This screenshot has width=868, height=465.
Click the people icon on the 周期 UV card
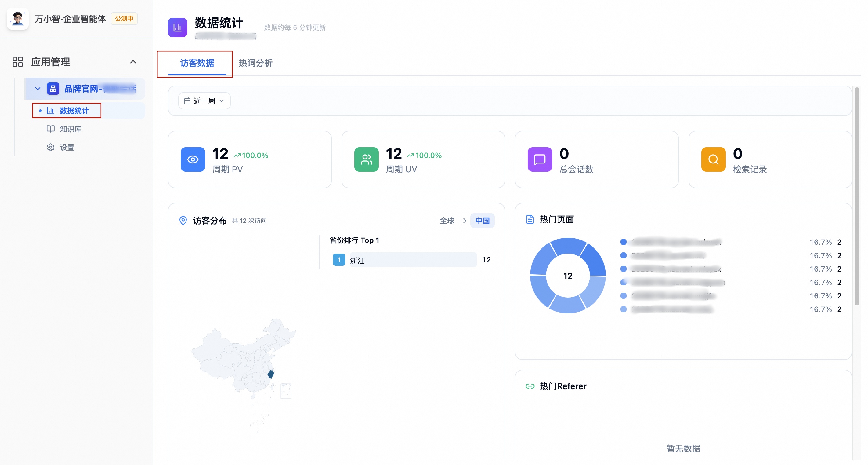click(366, 159)
